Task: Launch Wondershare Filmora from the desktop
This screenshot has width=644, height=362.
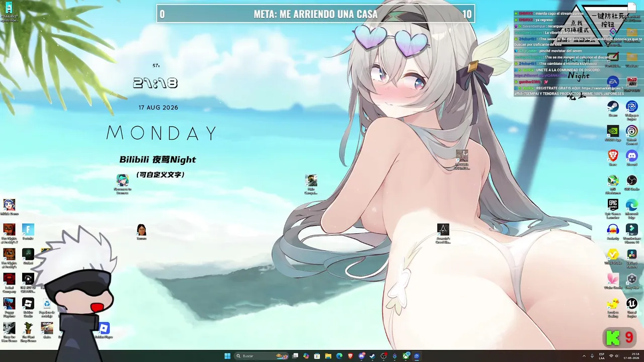Action: point(631,233)
